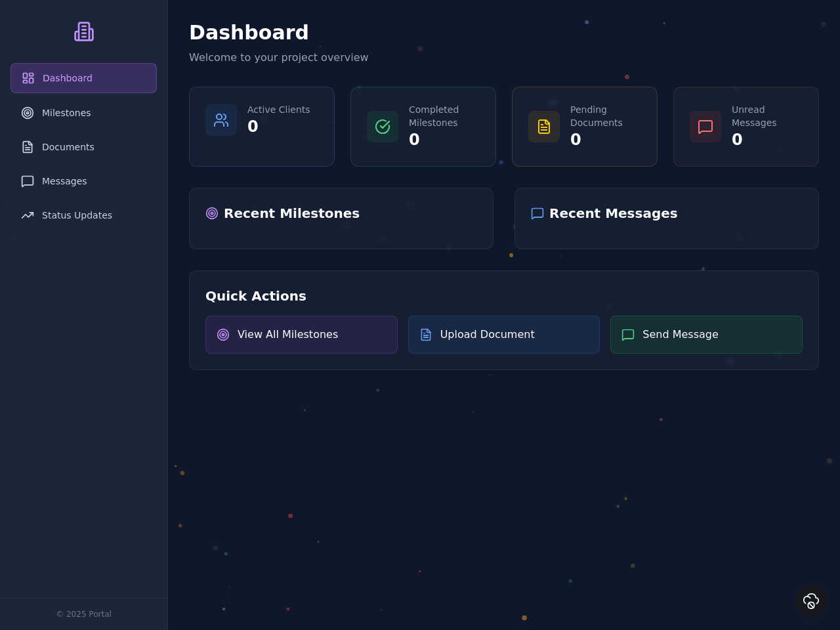Image resolution: width=840 pixels, height=630 pixels.
Task: Click the Pending Documents file icon
Action: tap(544, 127)
